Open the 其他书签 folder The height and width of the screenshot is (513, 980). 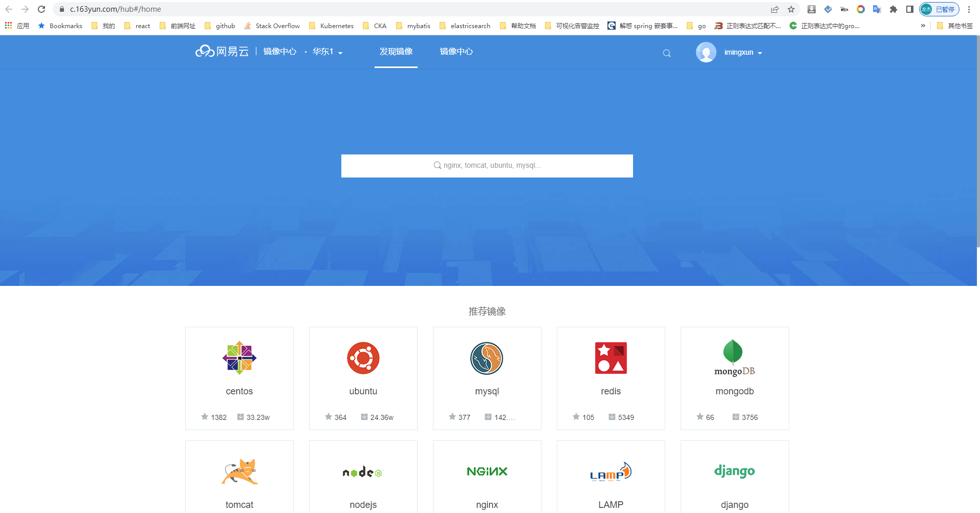tap(955, 26)
